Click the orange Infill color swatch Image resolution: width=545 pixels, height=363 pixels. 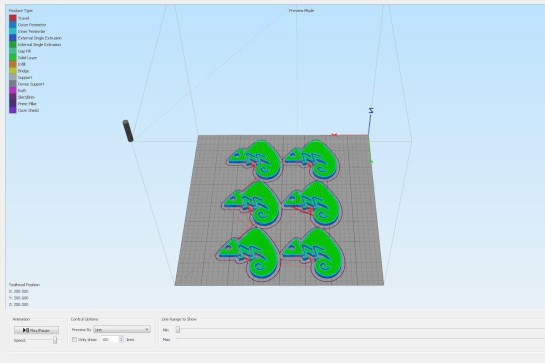click(x=13, y=64)
